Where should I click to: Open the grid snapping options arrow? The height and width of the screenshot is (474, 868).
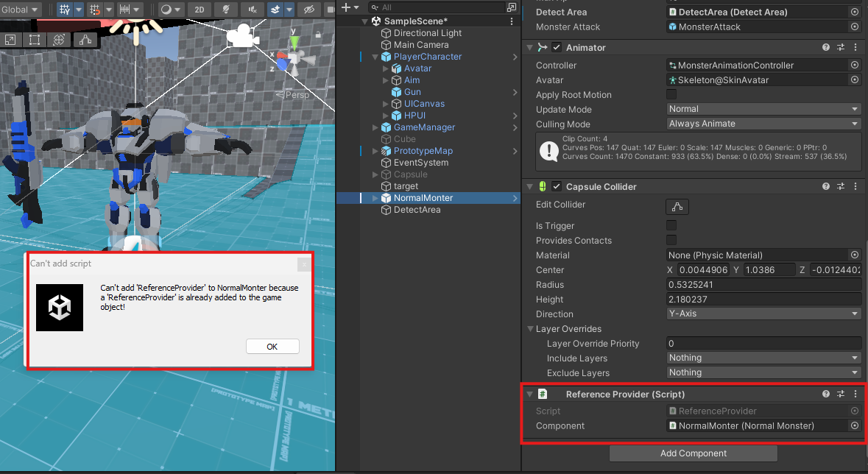(x=109, y=10)
